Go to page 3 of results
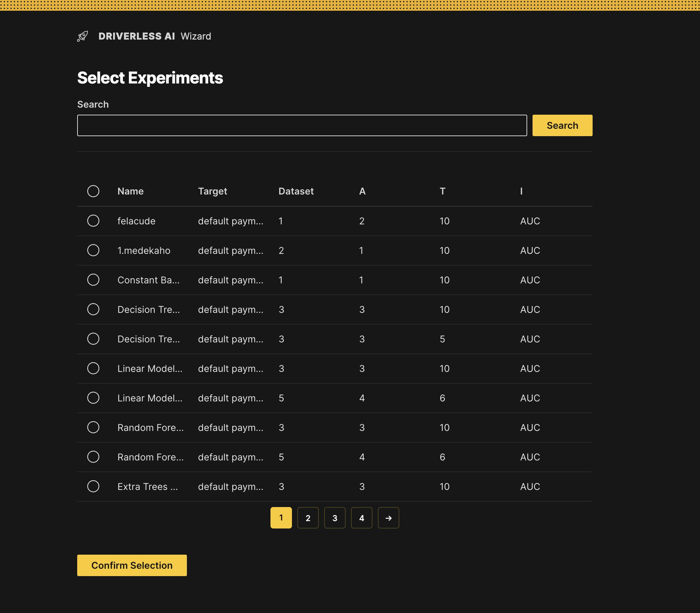The width and height of the screenshot is (700, 613). [335, 517]
